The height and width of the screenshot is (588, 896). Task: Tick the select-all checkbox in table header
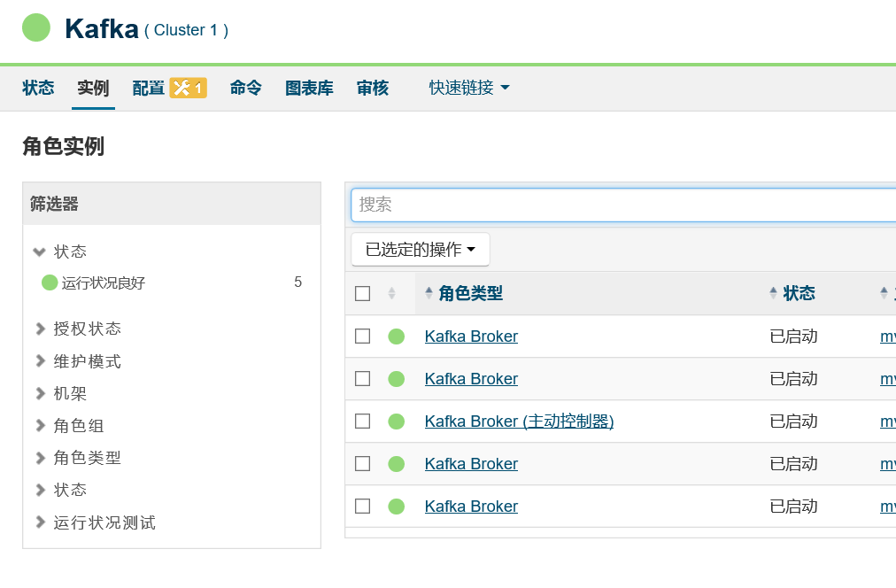[362, 294]
